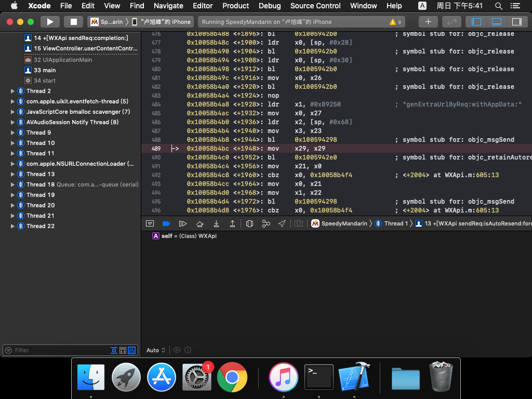Hide the left navigator panel
The height and width of the screenshot is (399, 532).
pos(476,22)
